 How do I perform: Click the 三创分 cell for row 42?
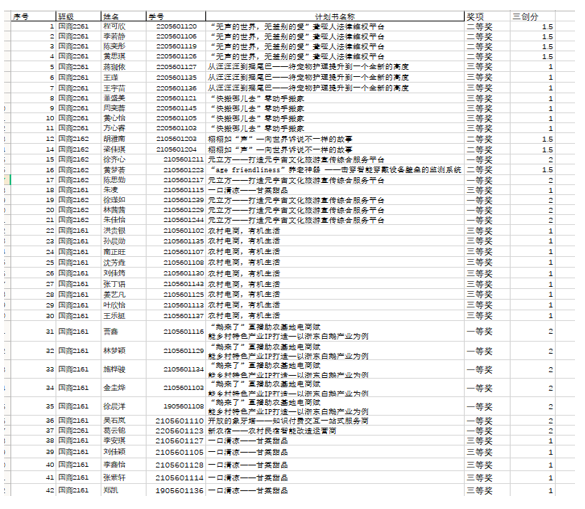(533, 490)
